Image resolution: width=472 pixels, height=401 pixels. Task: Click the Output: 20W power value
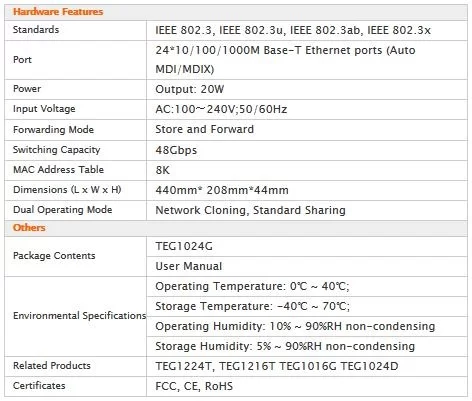pos(190,89)
